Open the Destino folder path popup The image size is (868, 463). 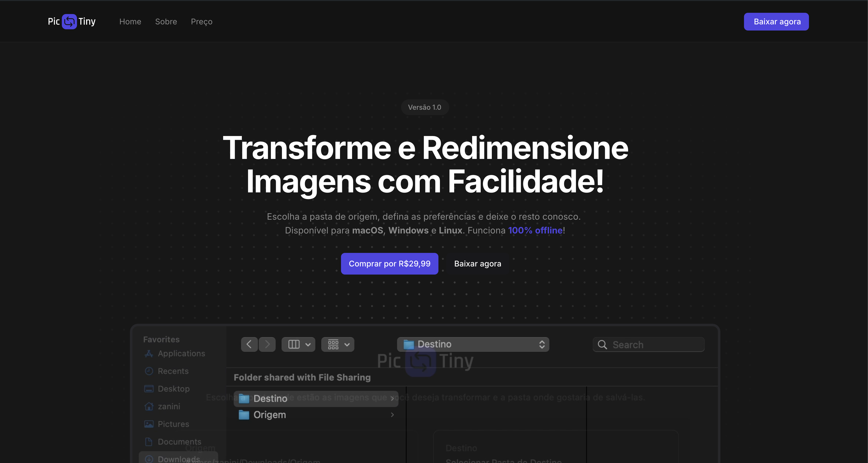tap(473, 344)
